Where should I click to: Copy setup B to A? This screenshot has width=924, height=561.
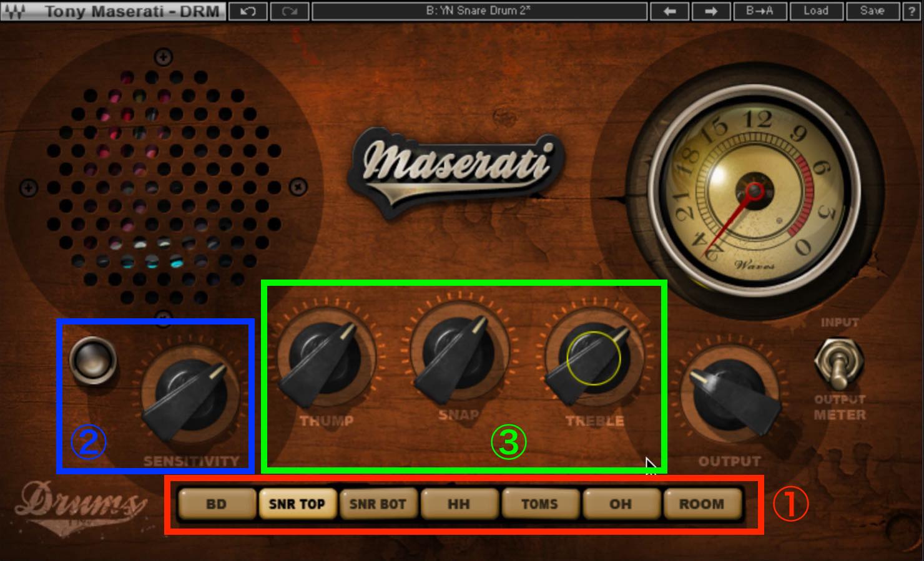(759, 11)
